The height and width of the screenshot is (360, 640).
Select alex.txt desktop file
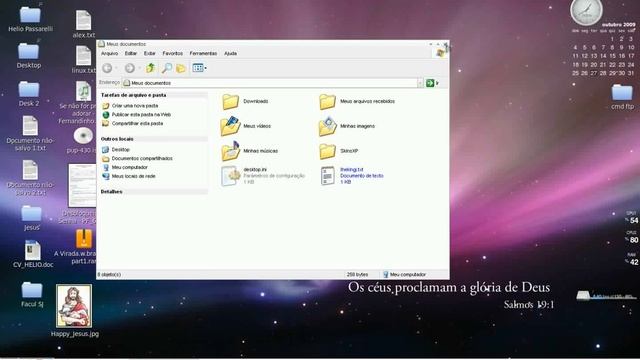[83, 20]
